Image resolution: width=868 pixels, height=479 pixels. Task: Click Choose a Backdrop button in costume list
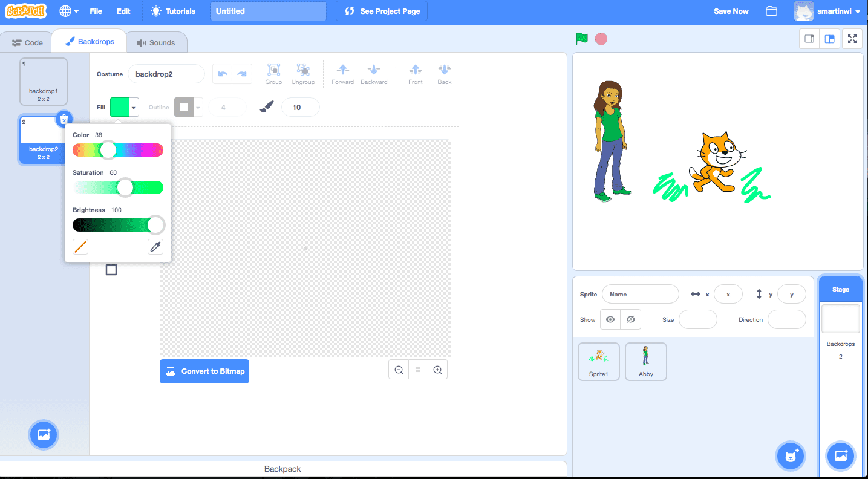click(x=44, y=434)
